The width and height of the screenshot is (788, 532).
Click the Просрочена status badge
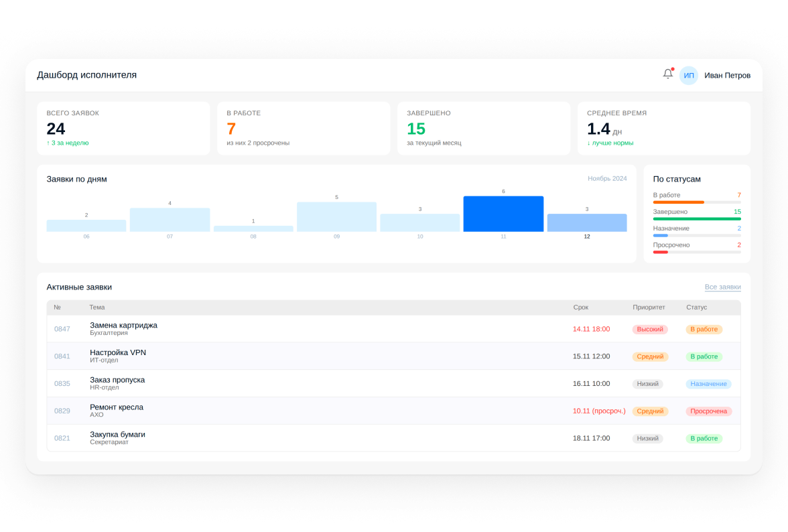click(709, 411)
